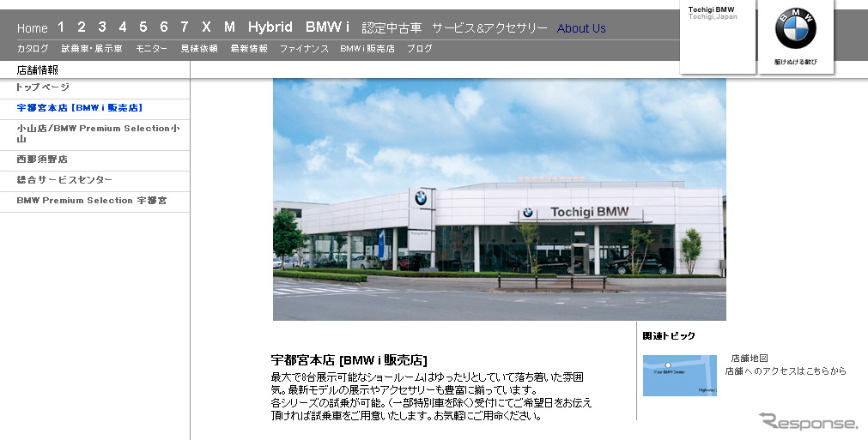Open the Hybrid models menu

point(270,27)
